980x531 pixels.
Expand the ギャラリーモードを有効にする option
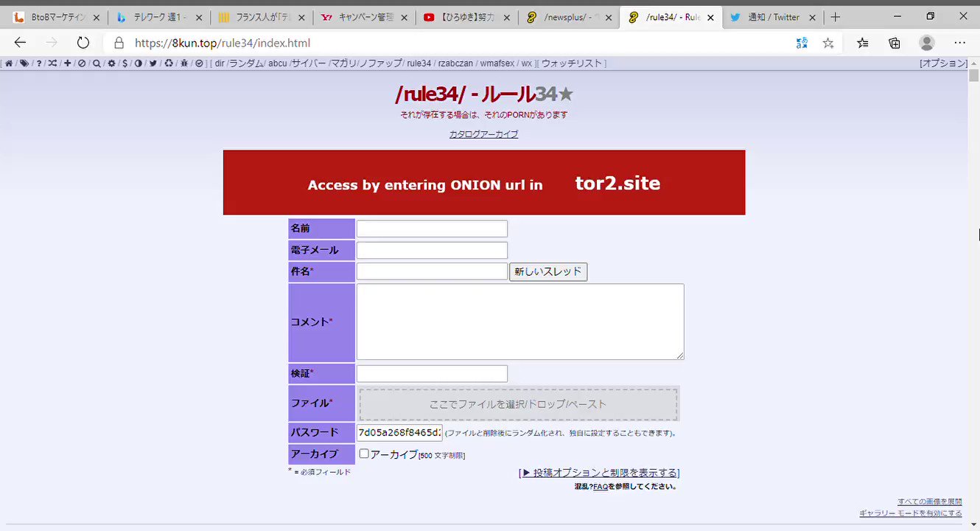click(912, 512)
